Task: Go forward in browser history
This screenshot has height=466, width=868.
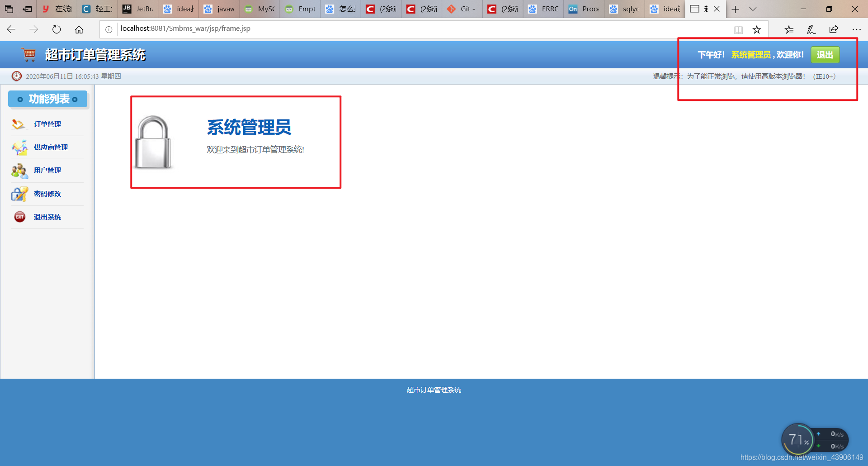Action: pos(34,29)
